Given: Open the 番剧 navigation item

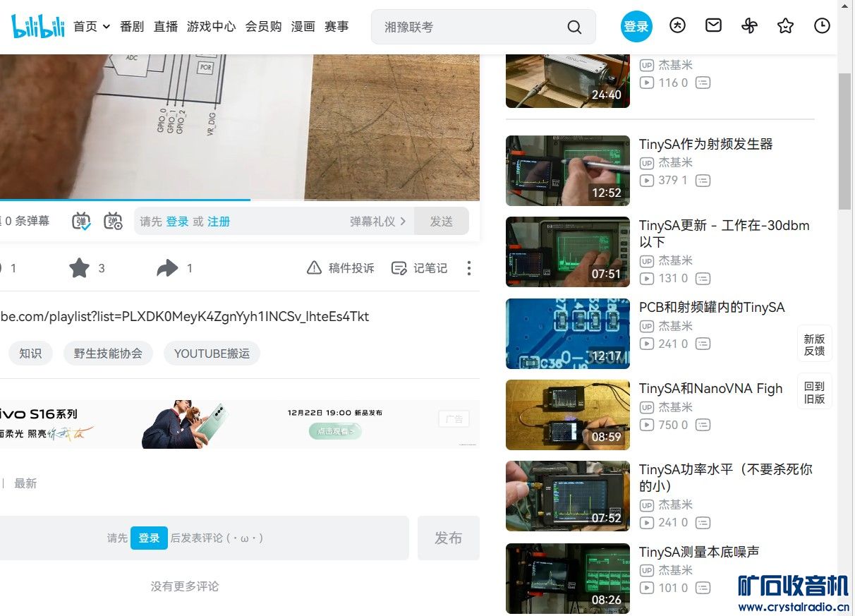Looking at the screenshot, I should point(132,26).
